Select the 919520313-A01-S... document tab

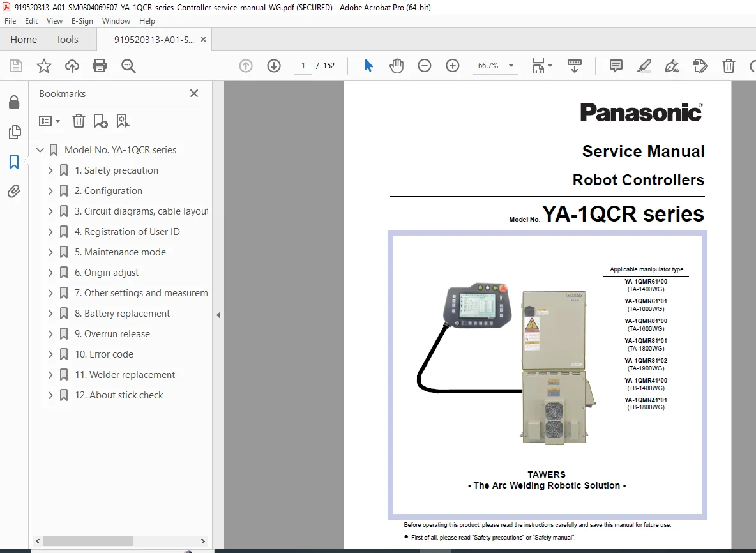point(155,40)
